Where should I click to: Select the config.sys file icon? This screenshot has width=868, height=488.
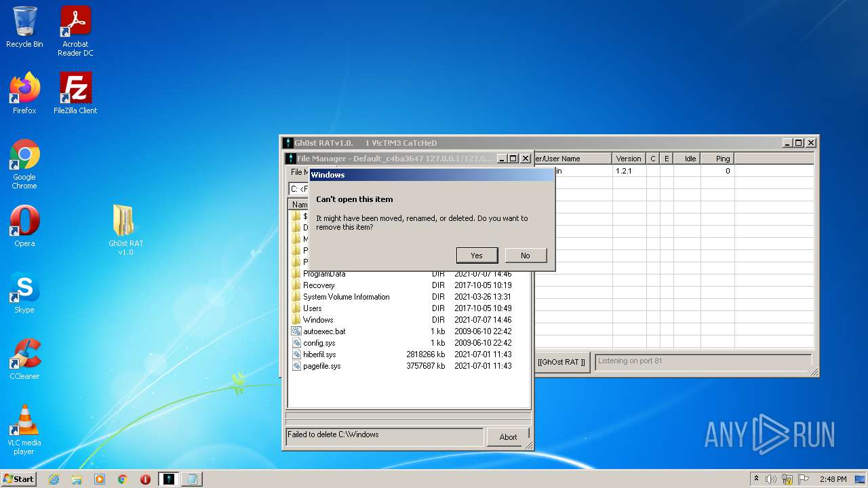[296, 343]
